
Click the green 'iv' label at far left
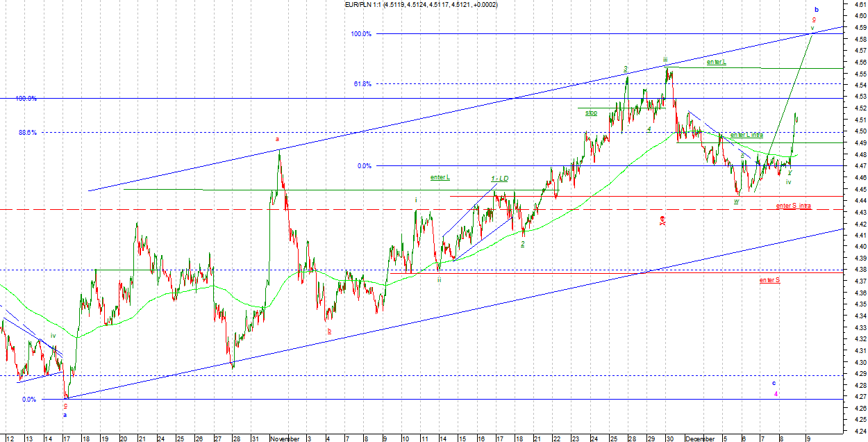(x=52, y=336)
